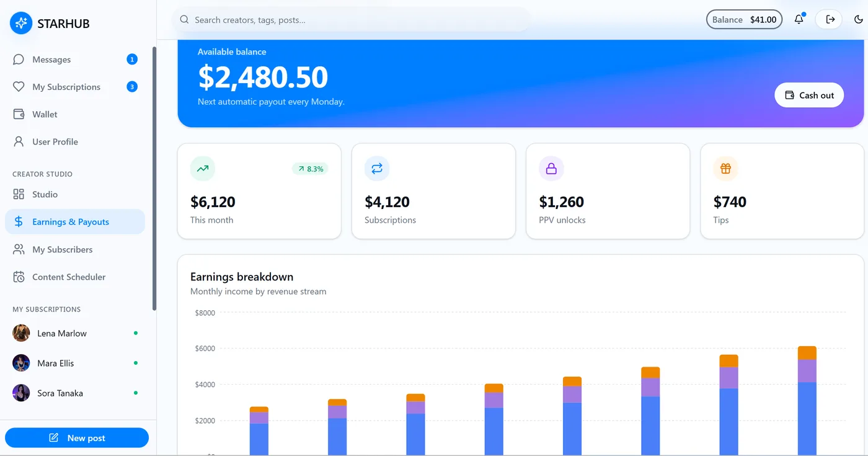The image size is (868, 456).
Task: Click the Cash out button
Action: (809, 95)
